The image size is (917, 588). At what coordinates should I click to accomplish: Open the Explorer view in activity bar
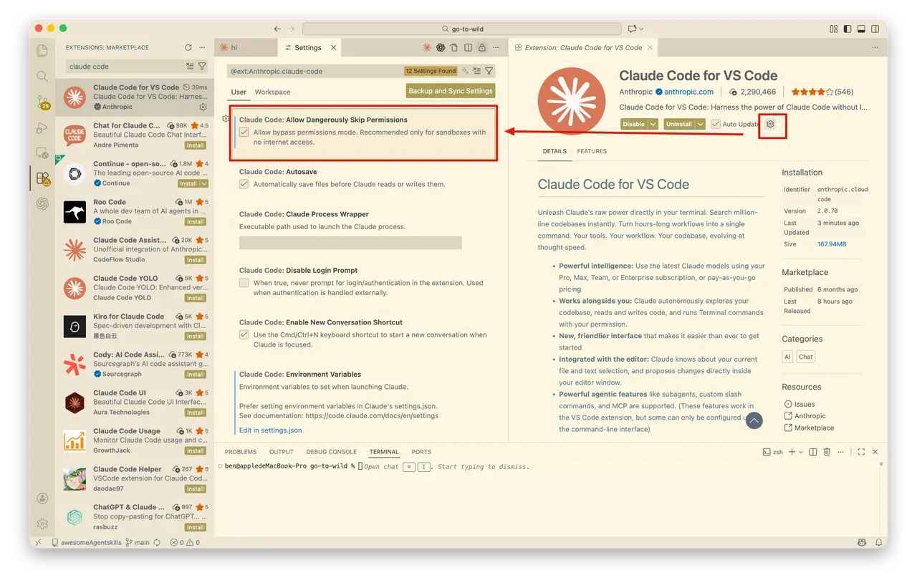[x=42, y=51]
